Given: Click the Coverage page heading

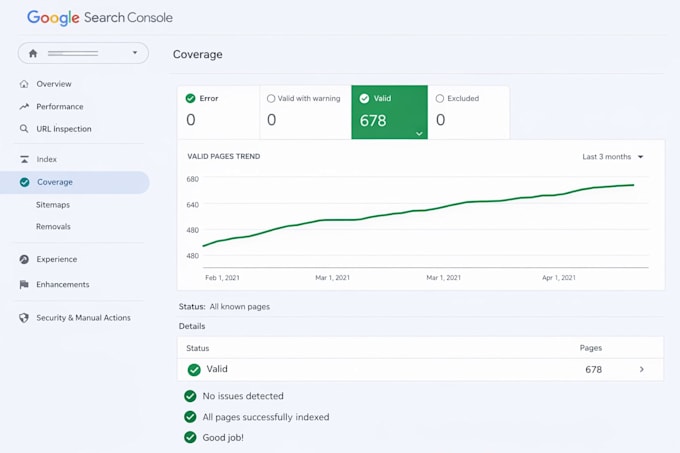Looking at the screenshot, I should [x=198, y=54].
